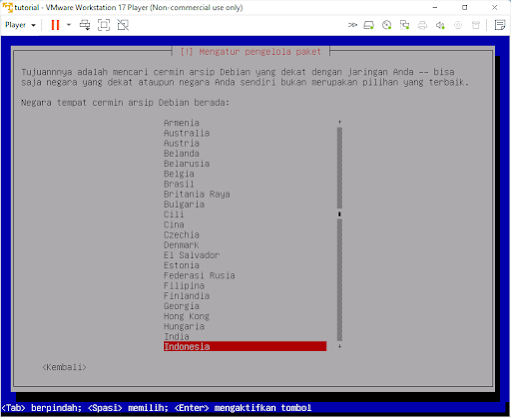Click the CD/DVD drive device icon
511x418 pixels.
click(x=387, y=25)
